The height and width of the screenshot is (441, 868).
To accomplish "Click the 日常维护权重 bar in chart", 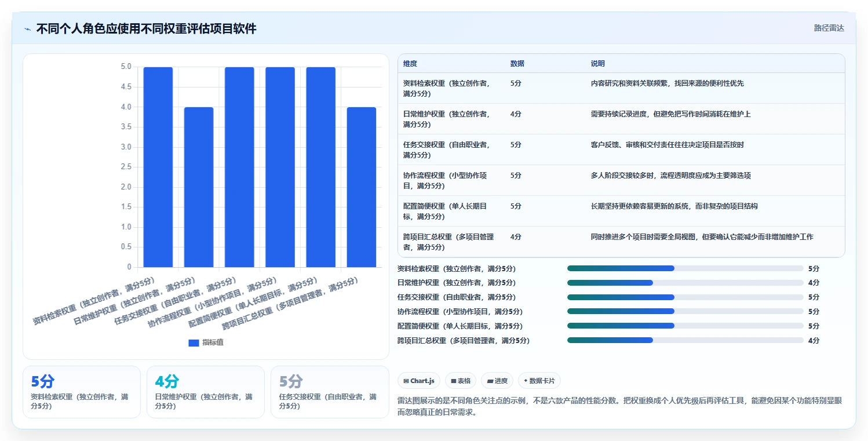I will tap(199, 187).
